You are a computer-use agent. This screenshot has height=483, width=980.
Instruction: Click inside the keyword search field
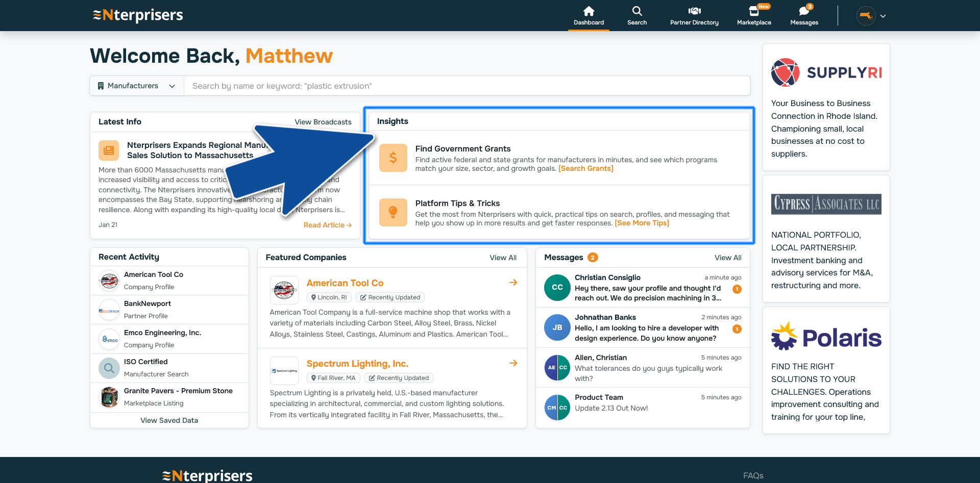459,86
